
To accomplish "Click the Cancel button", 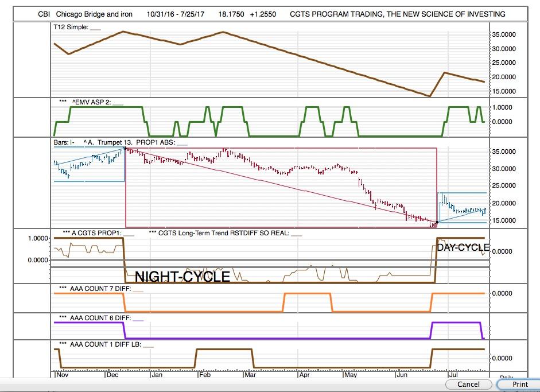I will [468, 385].
